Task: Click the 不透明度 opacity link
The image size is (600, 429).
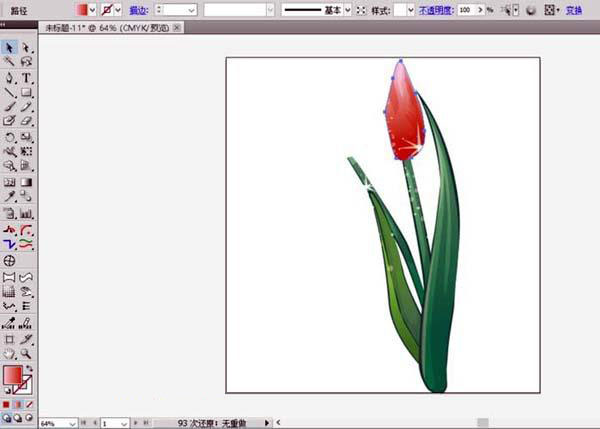Action: point(435,9)
